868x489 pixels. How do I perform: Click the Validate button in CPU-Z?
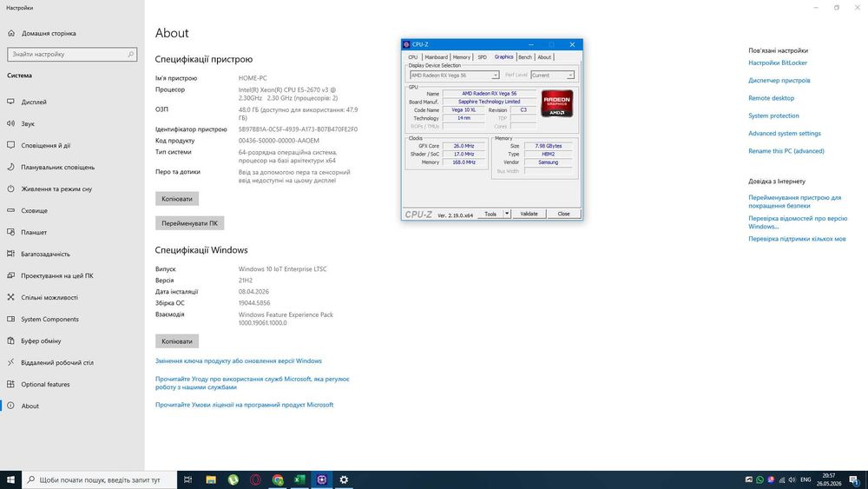529,214
